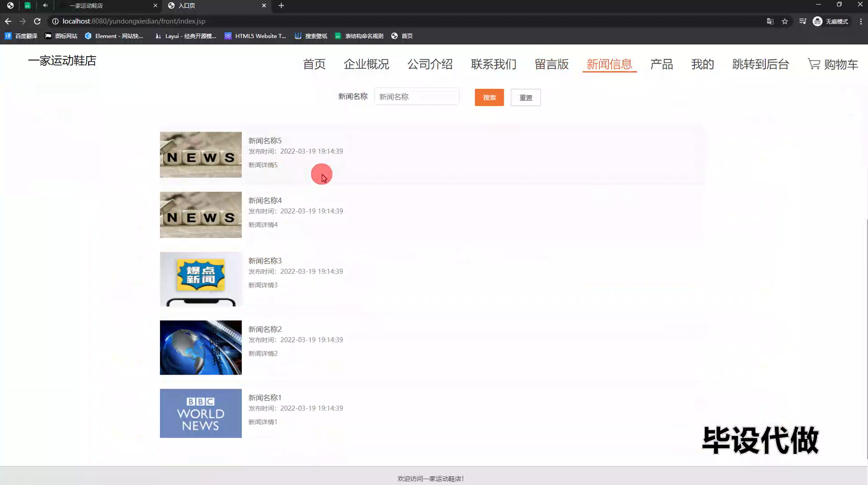
Task: Open the 联系我们 menu item
Action: point(494,64)
